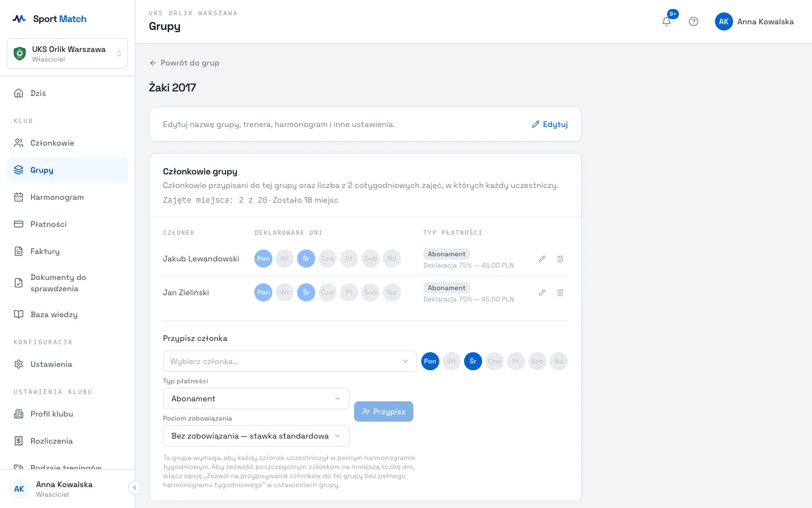Toggle Wt day in assign member row
The image size is (812, 508).
coord(452,361)
